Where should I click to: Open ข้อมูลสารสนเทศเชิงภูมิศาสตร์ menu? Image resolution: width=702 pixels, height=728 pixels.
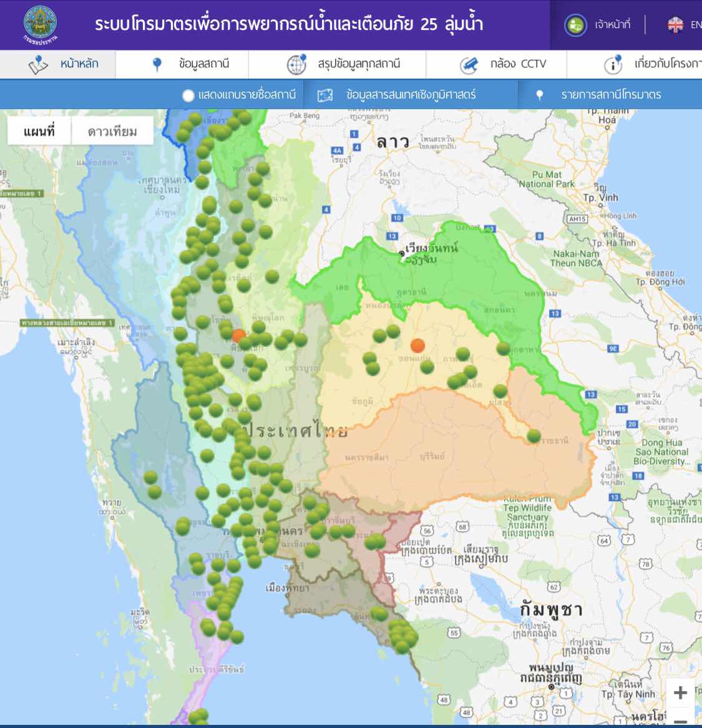[x=411, y=95]
